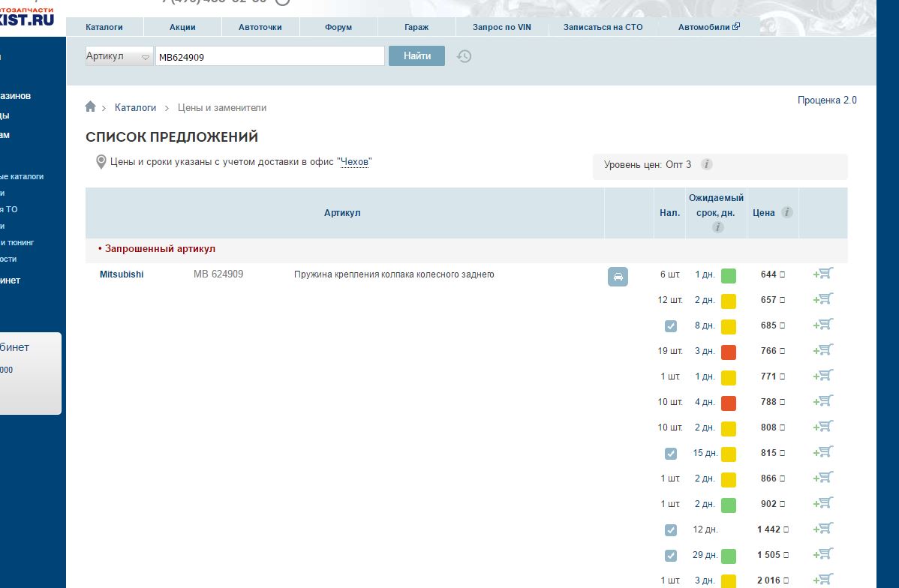Change the delivery office "Чехов"
The width and height of the screenshot is (899, 588).
[355, 162]
